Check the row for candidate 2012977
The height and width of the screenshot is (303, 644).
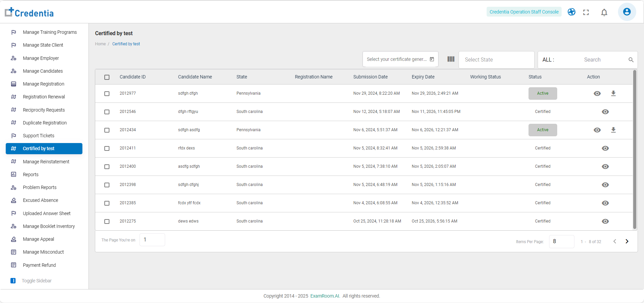click(x=107, y=93)
